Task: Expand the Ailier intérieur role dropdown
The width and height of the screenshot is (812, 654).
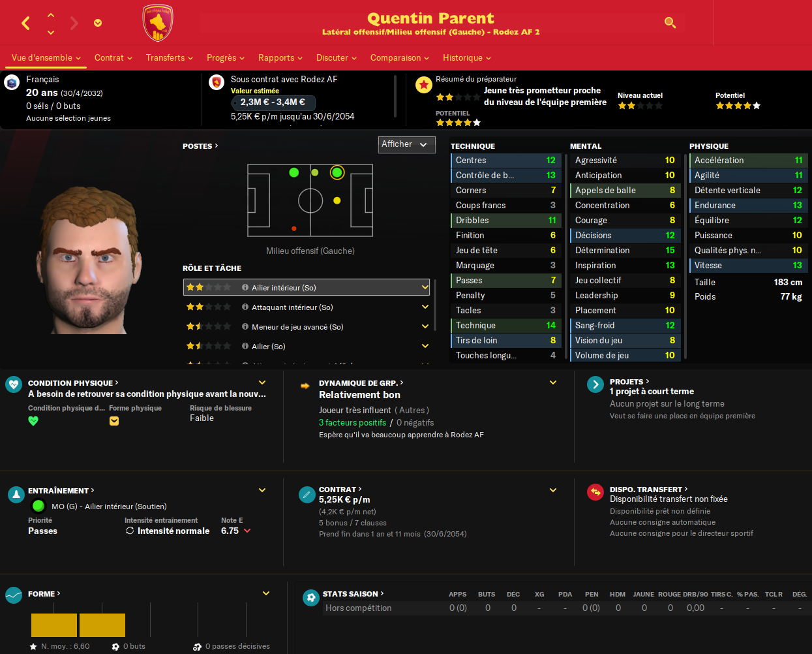Action: (425, 287)
